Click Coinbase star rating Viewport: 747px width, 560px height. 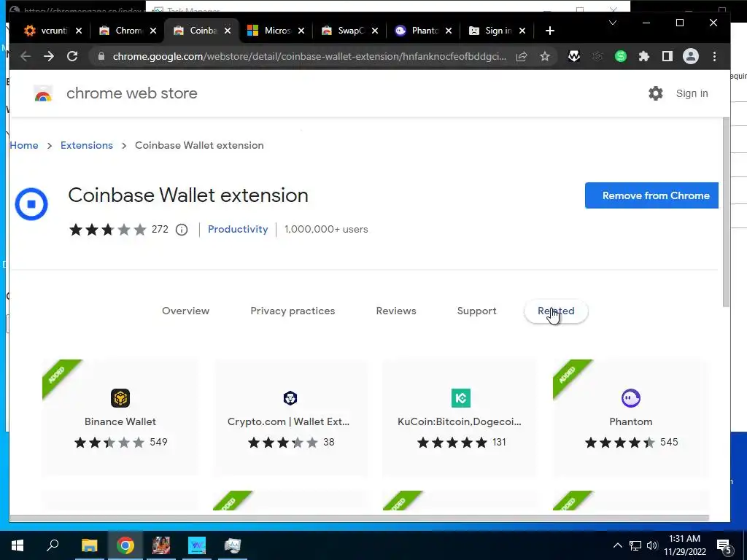coord(108,230)
